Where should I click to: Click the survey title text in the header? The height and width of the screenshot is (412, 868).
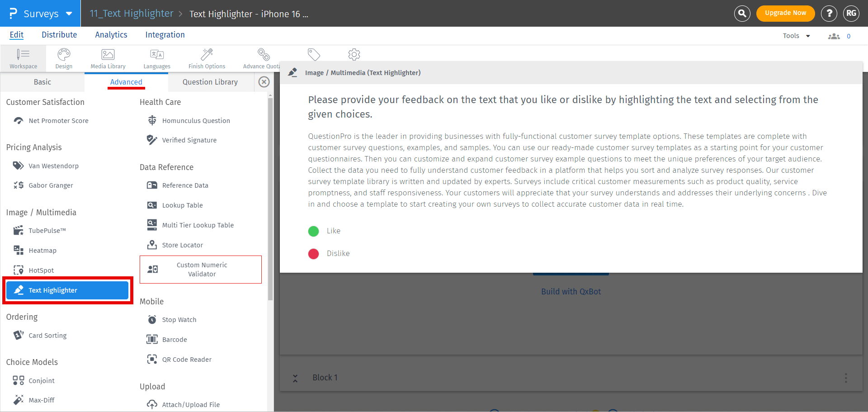click(249, 14)
